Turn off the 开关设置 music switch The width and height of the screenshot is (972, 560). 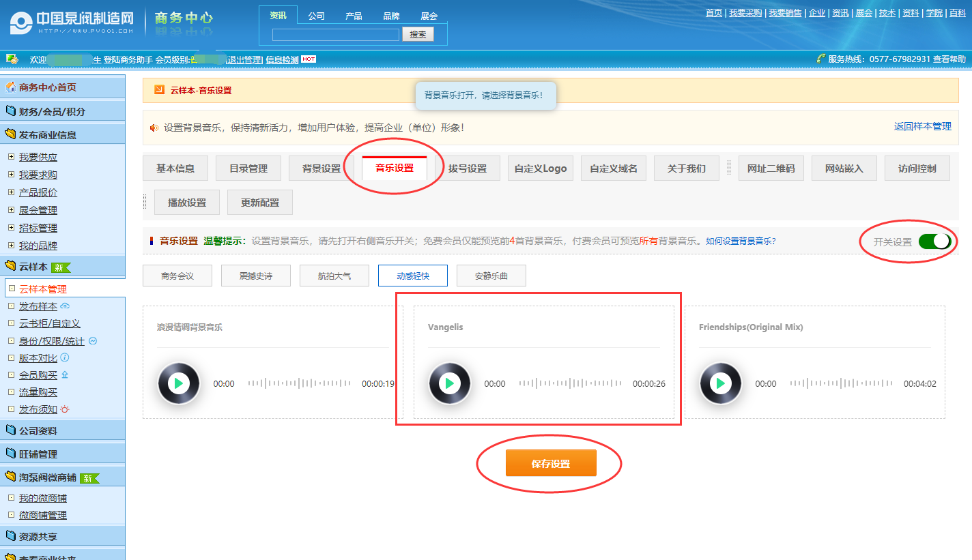[934, 241]
